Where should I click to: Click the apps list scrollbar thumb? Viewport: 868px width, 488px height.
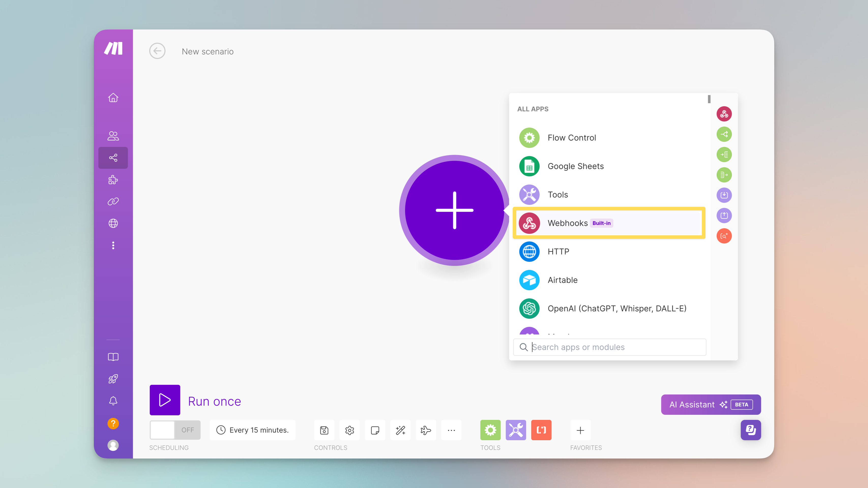pyautogui.click(x=709, y=99)
